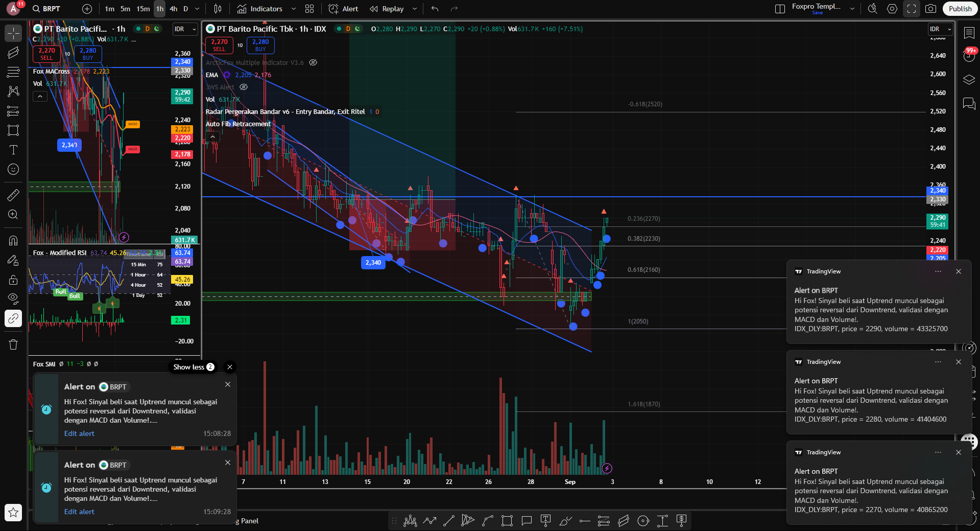
Task: Take a chart snapshot with camera icon
Action: click(x=931, y=9)
